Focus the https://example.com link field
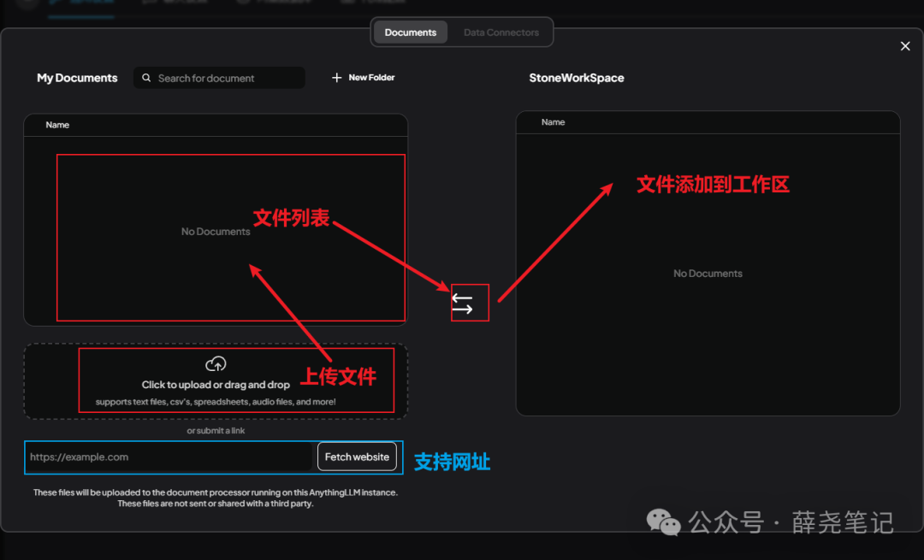This screenshot has width=924, height=560. (169, 457)
